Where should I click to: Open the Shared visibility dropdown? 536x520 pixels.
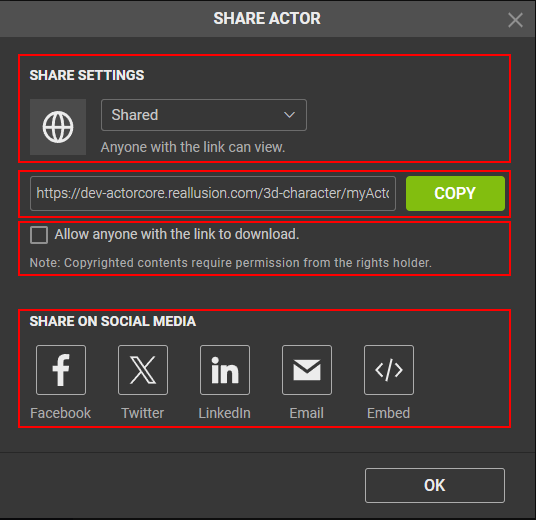pyautogui.click(x=204, y=115)
